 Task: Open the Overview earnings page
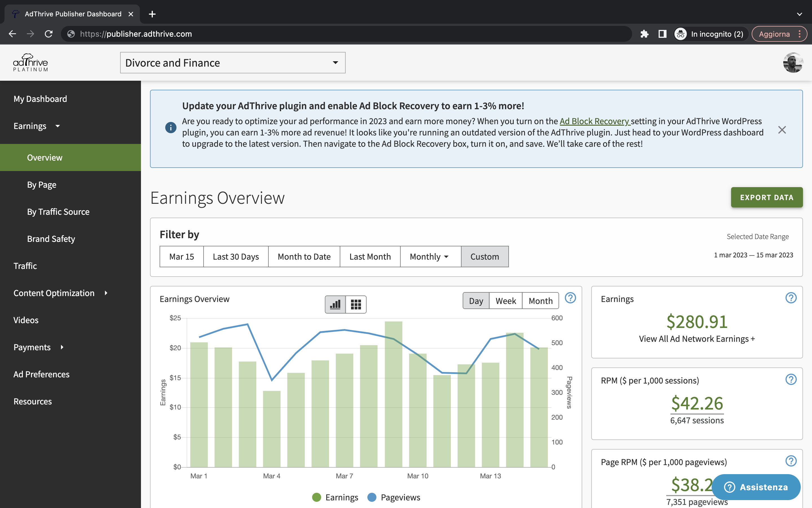click(x=70, y=157)
